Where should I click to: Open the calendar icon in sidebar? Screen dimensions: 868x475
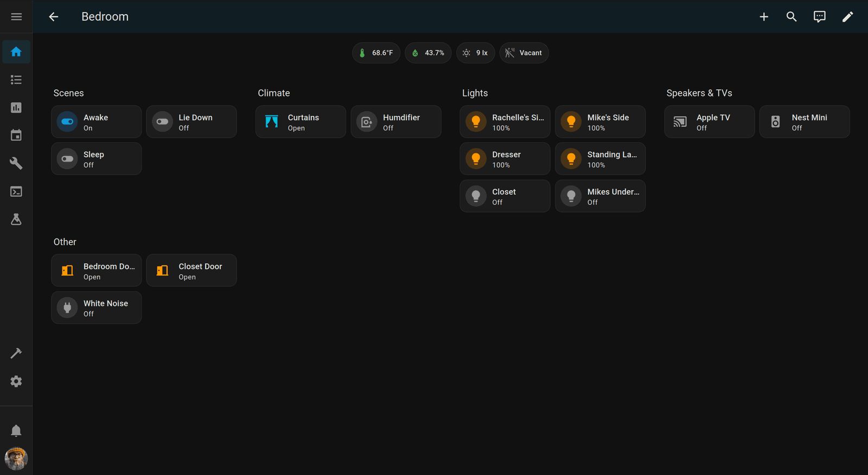click(16, 136)
